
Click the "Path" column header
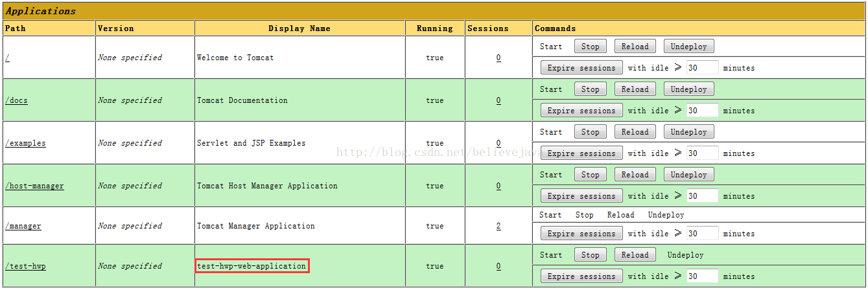[x=16, y=28]
